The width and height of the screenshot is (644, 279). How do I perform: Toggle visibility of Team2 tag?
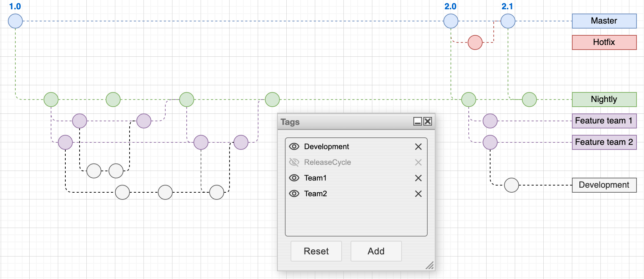coord(294,194)
